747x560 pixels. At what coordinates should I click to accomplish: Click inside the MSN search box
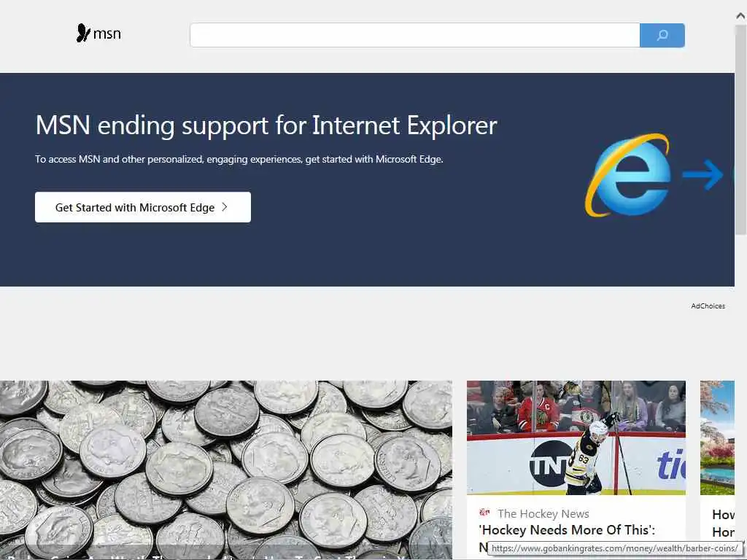point(414,35)
